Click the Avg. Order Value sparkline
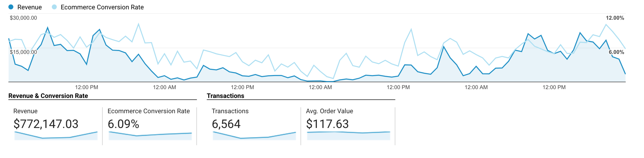 coord(349,136)
